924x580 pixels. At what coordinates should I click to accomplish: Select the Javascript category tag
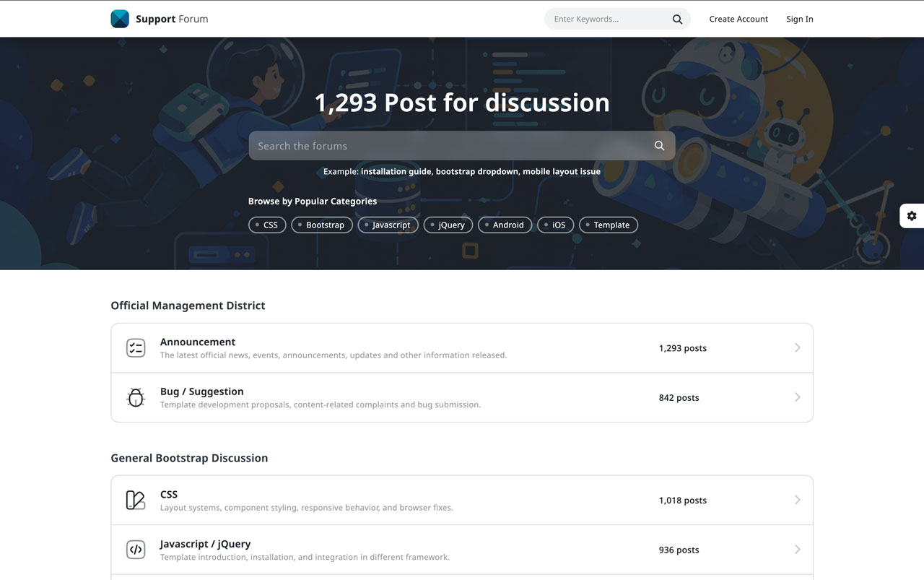pyautogui.click(x=388, y=225)
